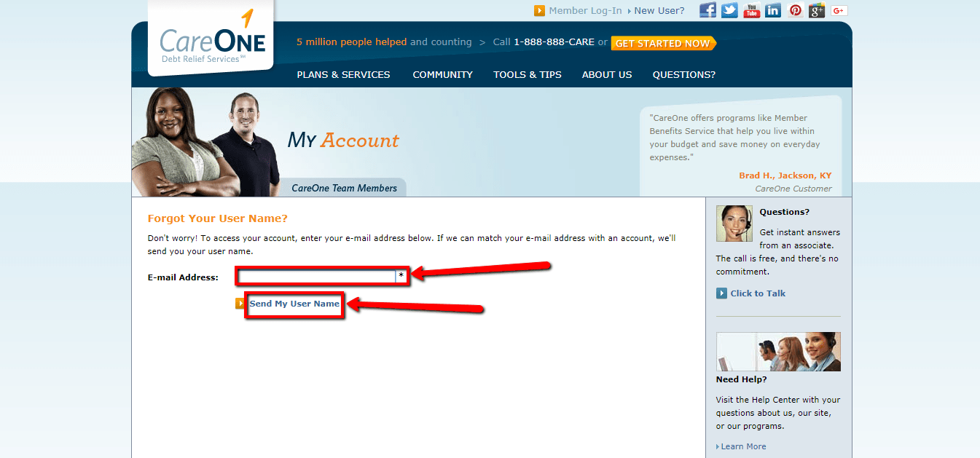
Task: Click the red g+ badge icon
Action: point(838,10)
